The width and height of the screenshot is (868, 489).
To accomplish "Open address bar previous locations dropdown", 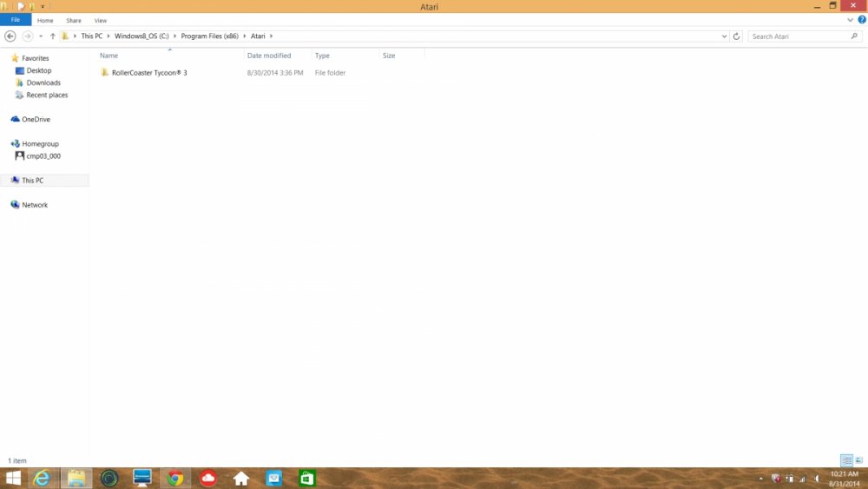I will pyautogui.click(x=725, y=36).
